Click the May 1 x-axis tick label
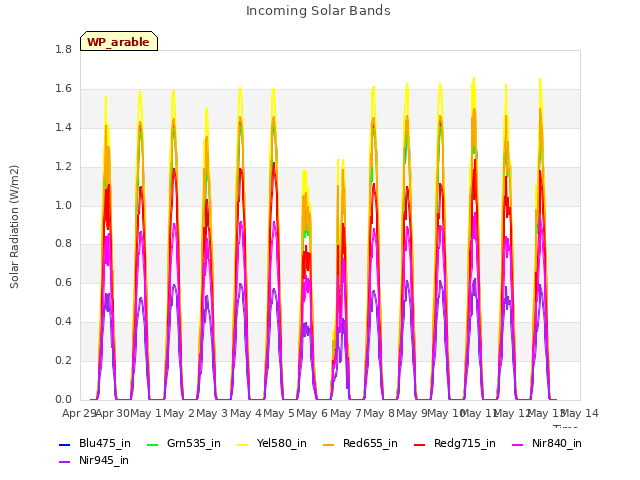Screen dimensions: 640x480 pos(145,413)
